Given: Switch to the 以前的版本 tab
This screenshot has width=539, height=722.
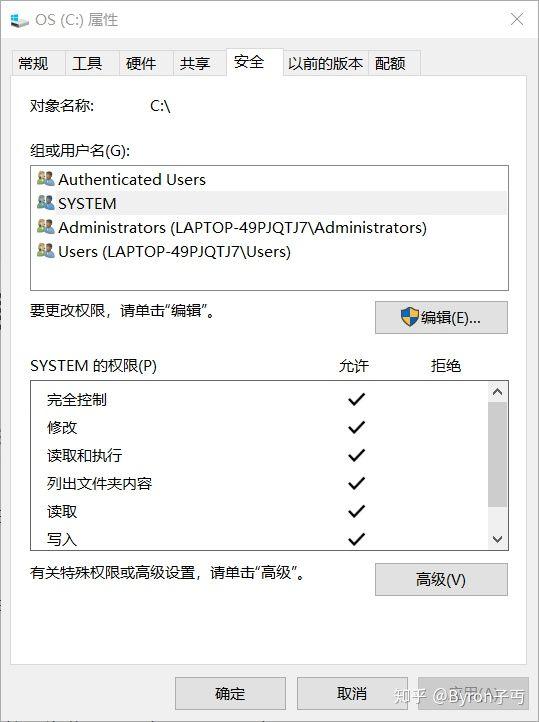Looking at the screenshot, I should (325, 63).
